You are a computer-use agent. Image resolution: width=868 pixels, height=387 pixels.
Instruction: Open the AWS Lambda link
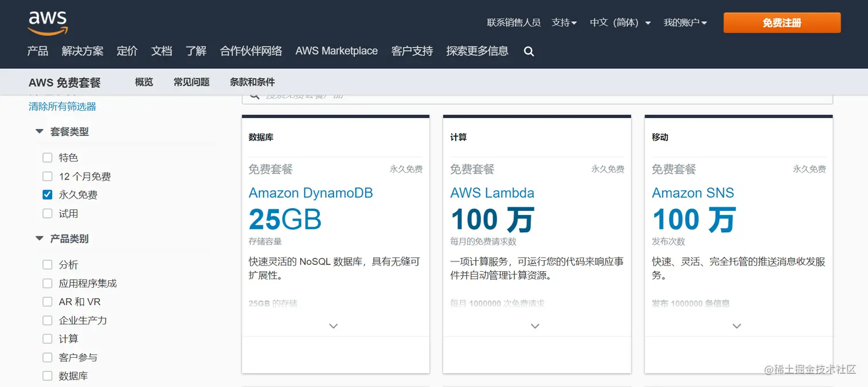click(492, 193)
